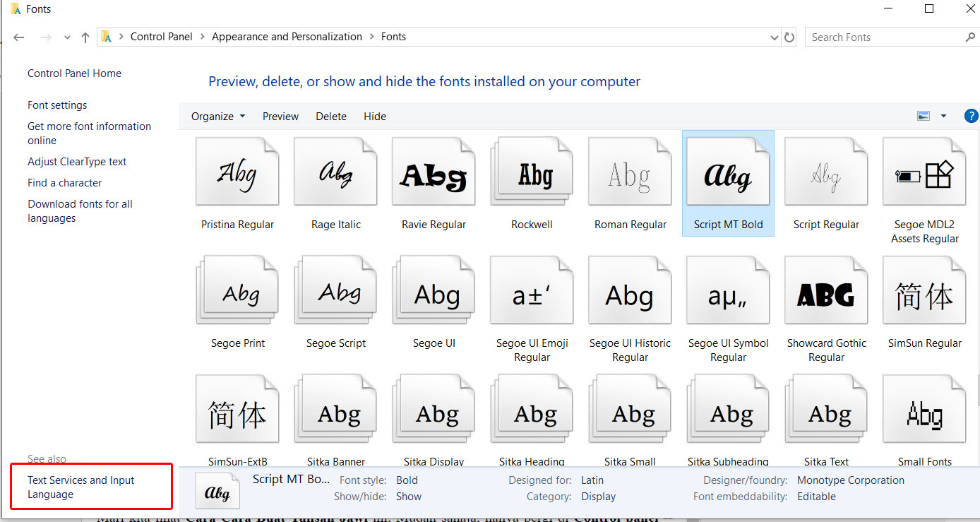Go back with the Back arrow
980x522 pixels.
click(x=19, y=37)
